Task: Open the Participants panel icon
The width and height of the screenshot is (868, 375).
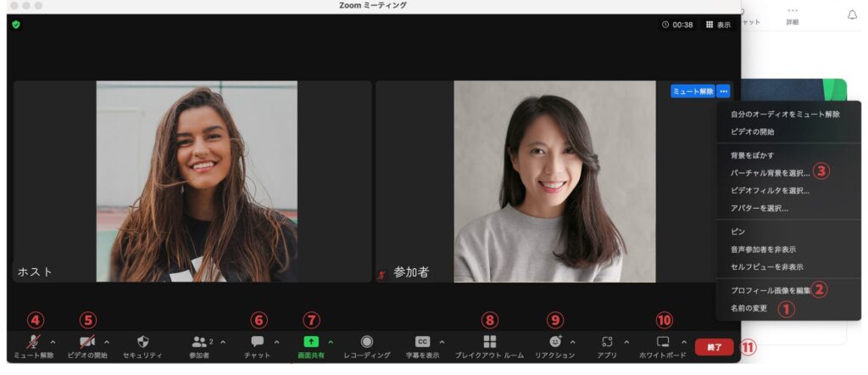Action: (x=199, y=341)
